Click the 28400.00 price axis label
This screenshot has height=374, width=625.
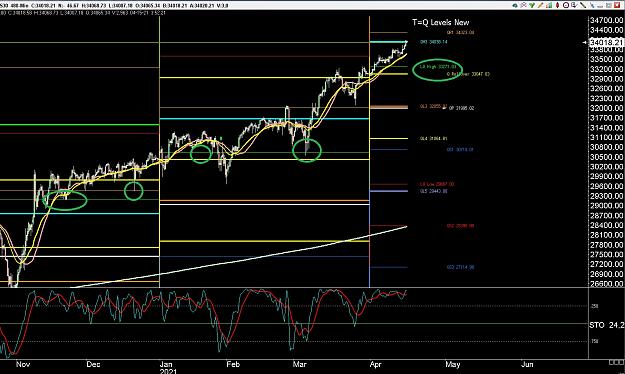[x=607, y=225]
